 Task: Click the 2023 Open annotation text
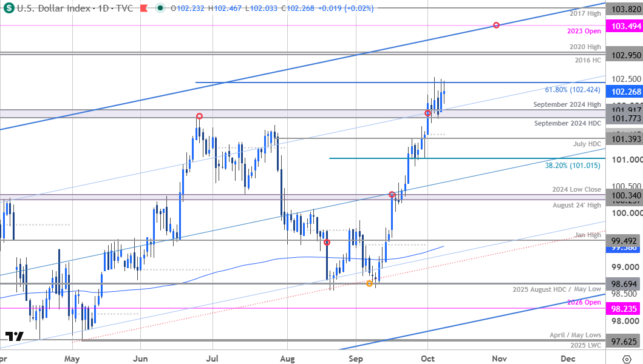click(x=584, y=31)
